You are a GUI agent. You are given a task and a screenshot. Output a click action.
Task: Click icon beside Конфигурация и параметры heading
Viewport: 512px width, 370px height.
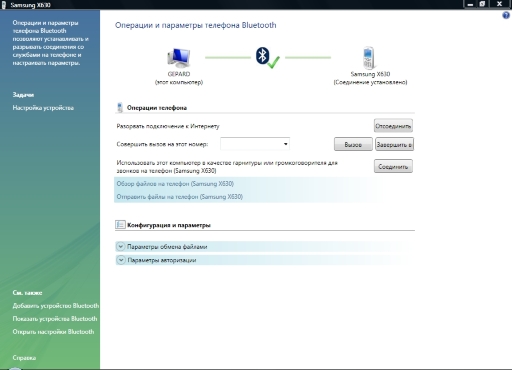point(120,225)
